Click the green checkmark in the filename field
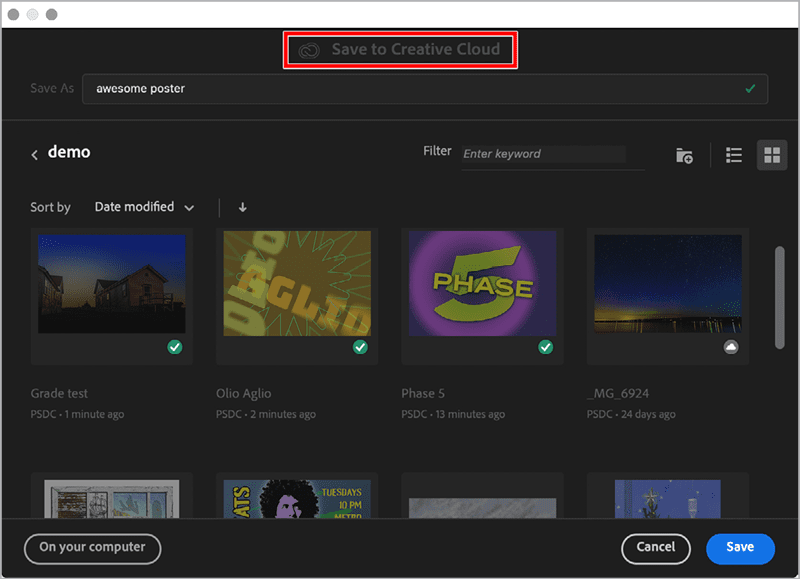 [750, 89]
